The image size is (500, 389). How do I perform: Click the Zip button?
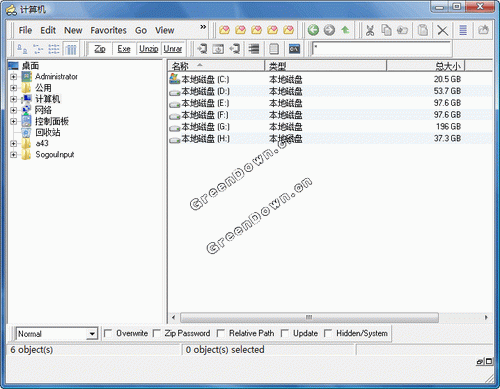coord(100,49)
